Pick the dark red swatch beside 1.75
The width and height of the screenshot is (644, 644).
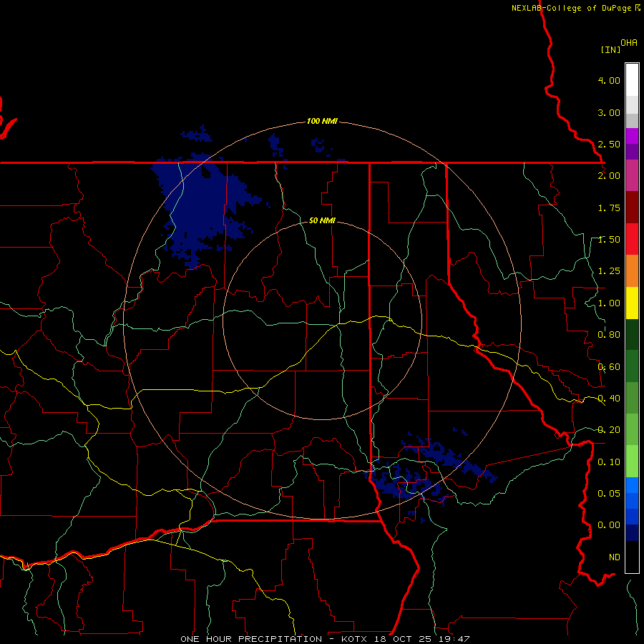pos(632,208)
